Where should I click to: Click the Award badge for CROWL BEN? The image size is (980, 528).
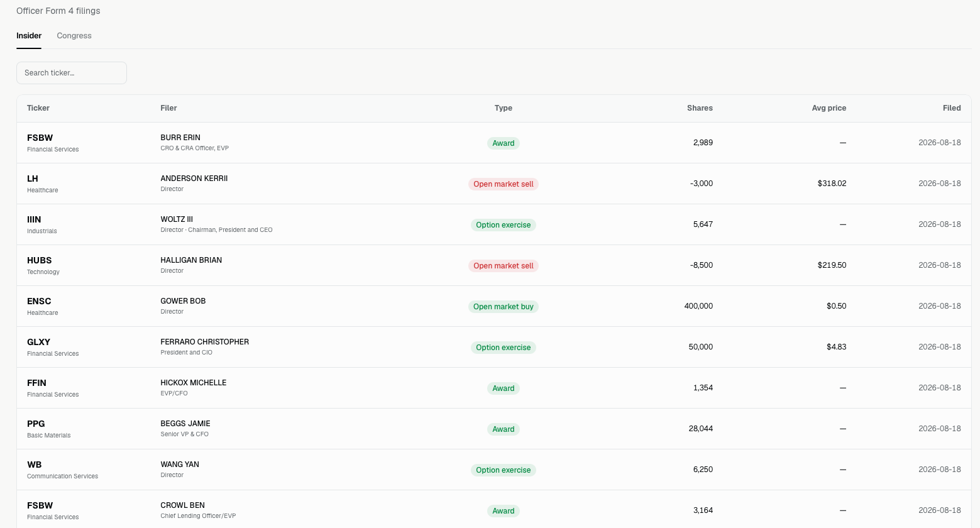[504, 511]
